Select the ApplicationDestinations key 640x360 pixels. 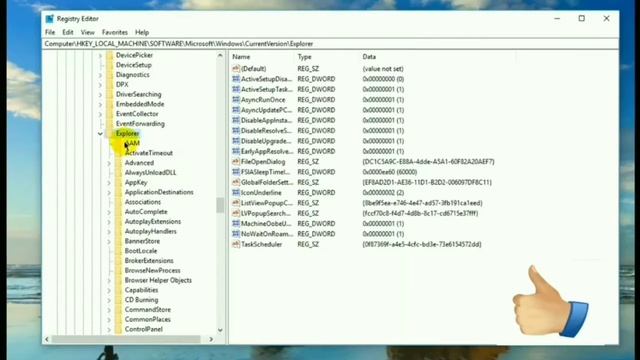click(159, 192)
